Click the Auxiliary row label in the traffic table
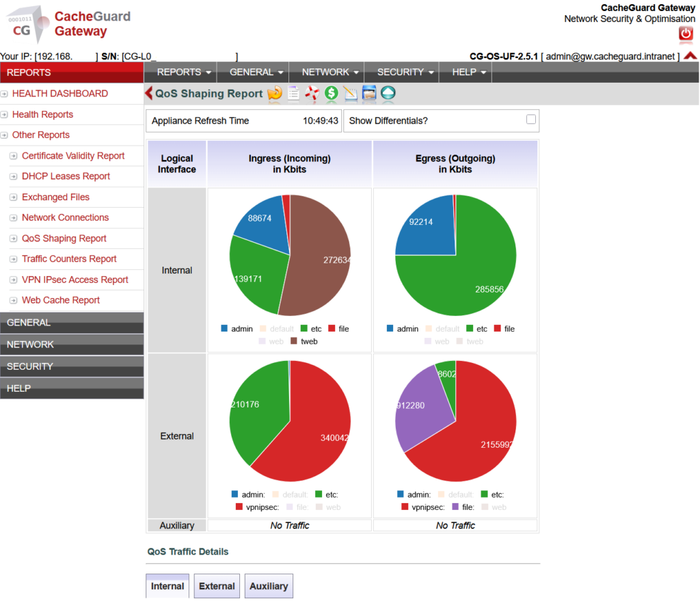Viewport: 700px width, 603px height. point(177,525)
